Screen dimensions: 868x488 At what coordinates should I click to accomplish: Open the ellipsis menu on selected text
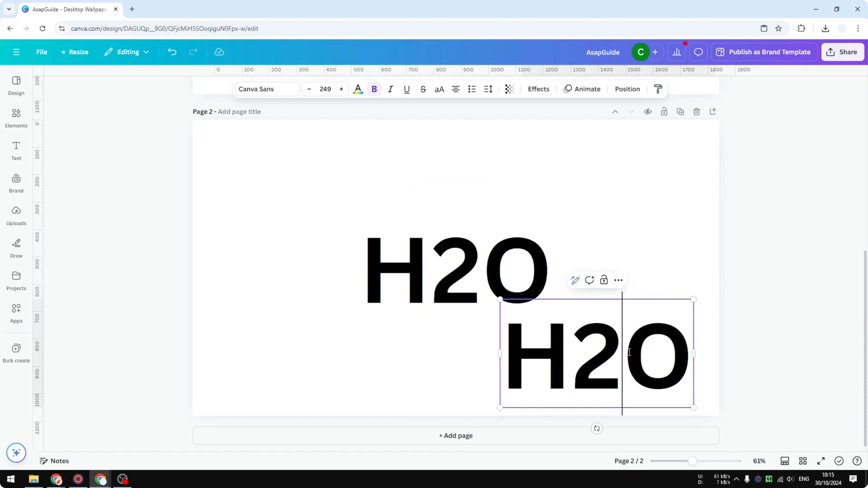(x=618, y=280)
